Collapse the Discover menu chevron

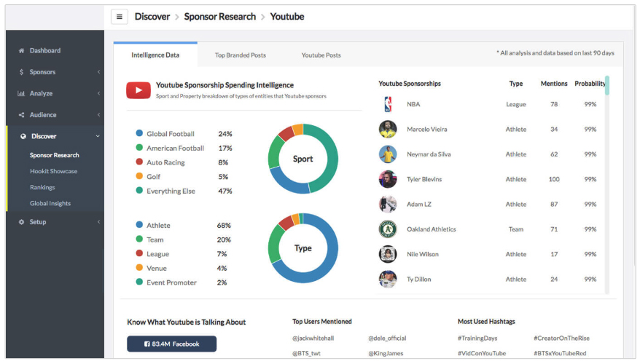[98, 136]
